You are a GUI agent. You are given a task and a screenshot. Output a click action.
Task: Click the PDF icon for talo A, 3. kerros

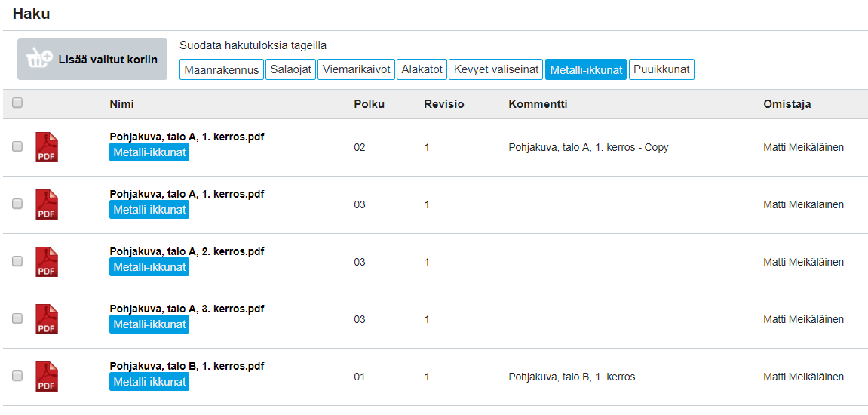click(x=47, y=319)
